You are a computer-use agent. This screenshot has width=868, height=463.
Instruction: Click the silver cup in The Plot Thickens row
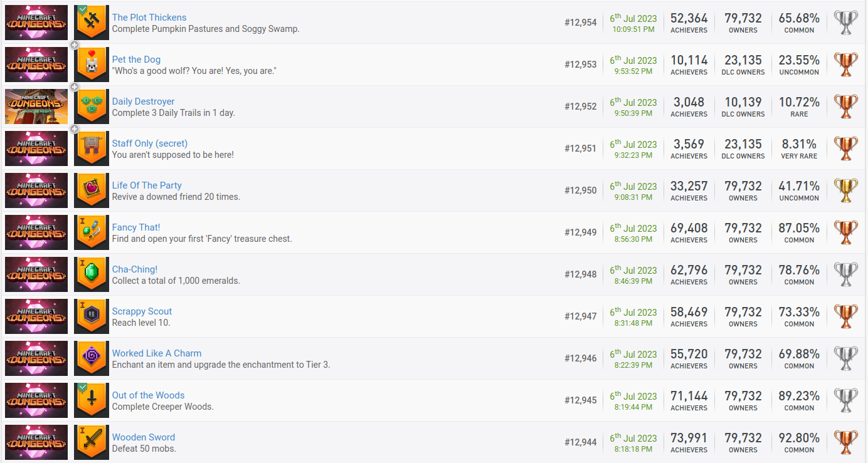[845, 23]
